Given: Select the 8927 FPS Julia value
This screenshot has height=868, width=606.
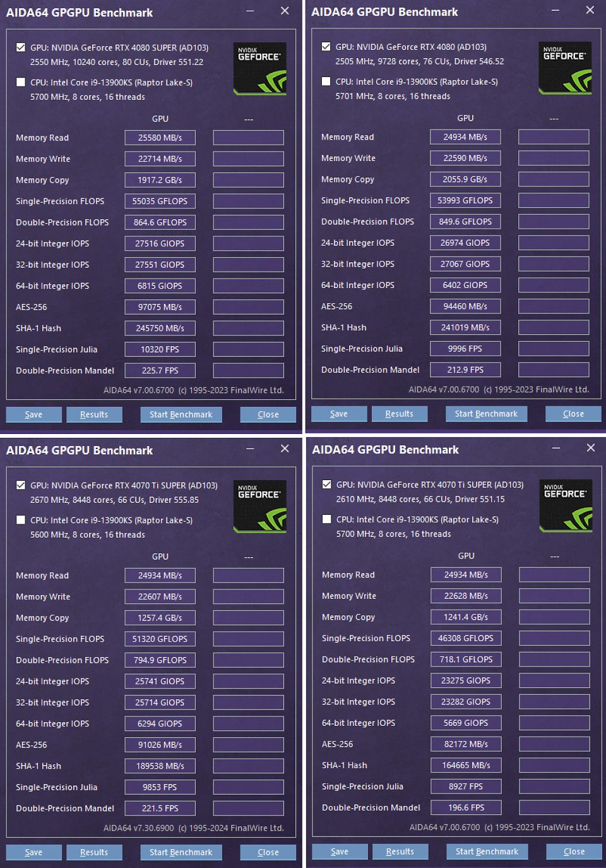Looking at the screenshot, I should click(466, 787).
